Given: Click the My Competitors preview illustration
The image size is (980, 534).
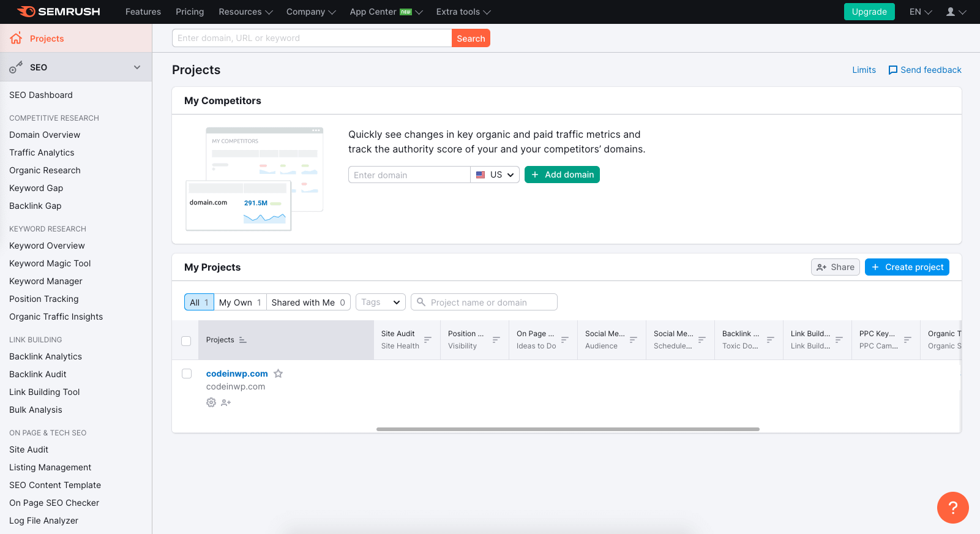Looking at the screenshot, I should 255,179.
